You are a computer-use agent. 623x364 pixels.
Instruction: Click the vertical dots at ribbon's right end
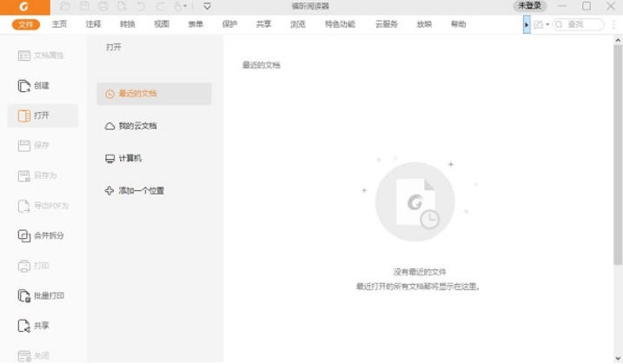[613, 24]
